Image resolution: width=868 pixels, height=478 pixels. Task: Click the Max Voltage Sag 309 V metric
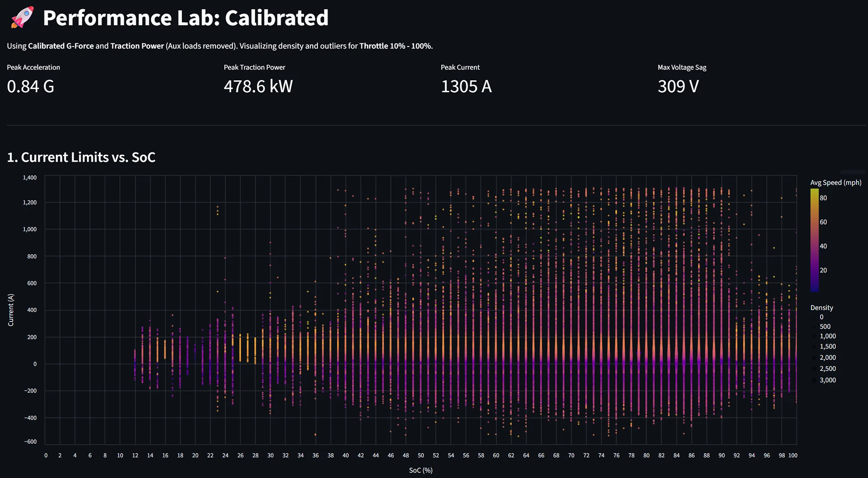click(677, 86)
